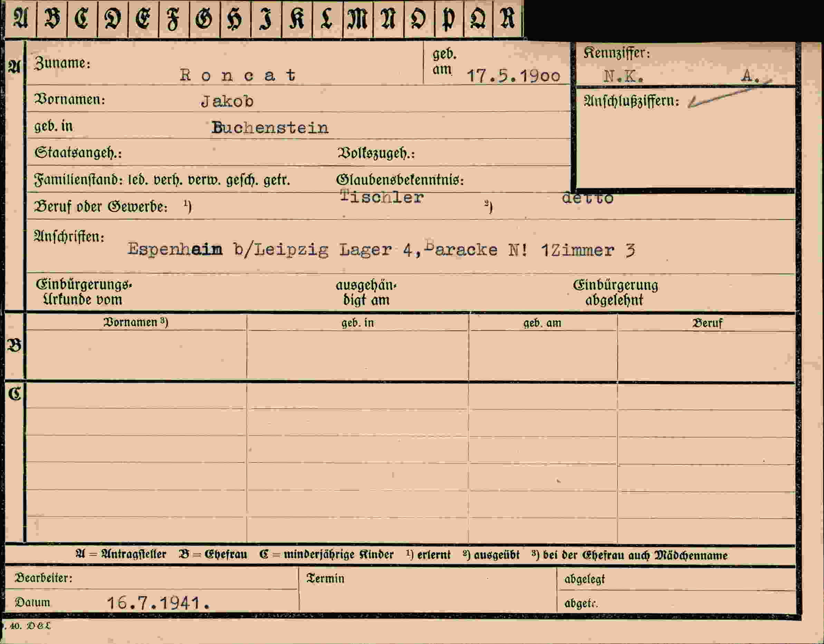Click the code 'N.K.' under Kennziffer
The image size is (824, 644).
[x=623, y=77]
